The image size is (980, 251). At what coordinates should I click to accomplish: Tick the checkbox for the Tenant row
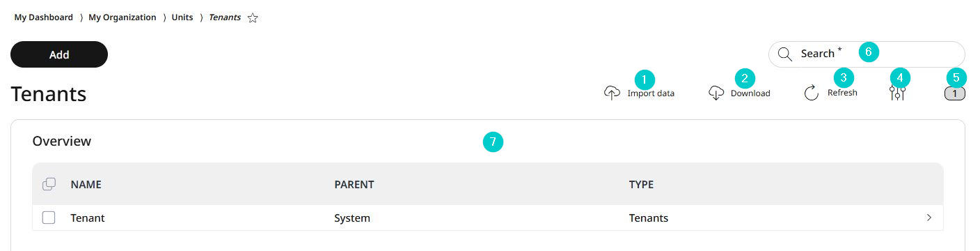click(x=49, y=218)
